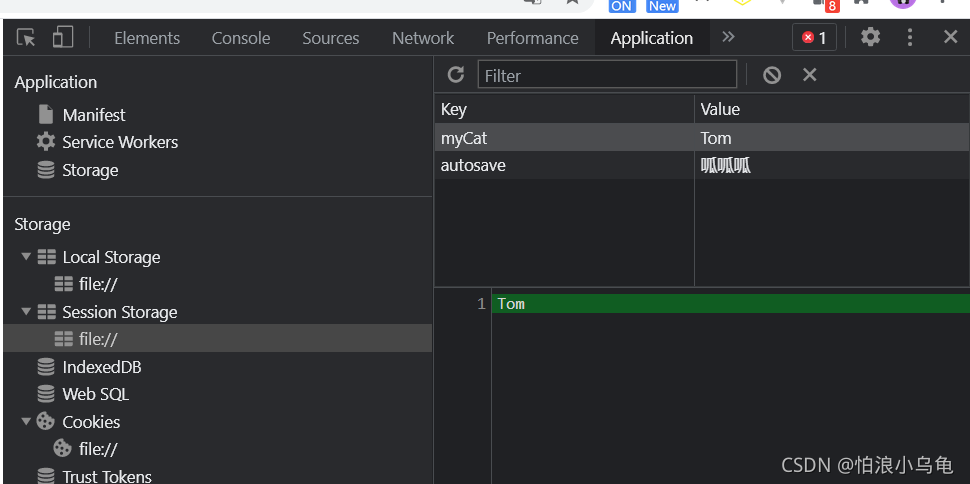Select the autosave key cell
970x484 pixels.
pos(564,165)
